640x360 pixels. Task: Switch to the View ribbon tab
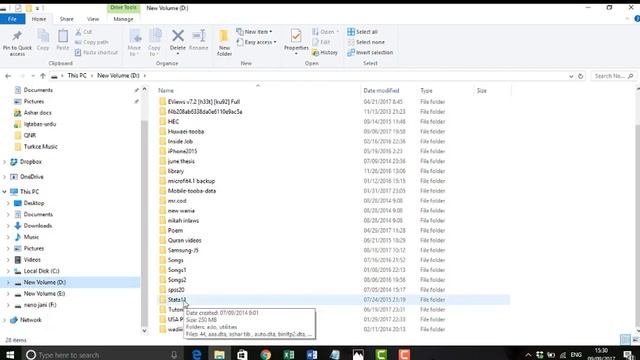coord(93,19)
